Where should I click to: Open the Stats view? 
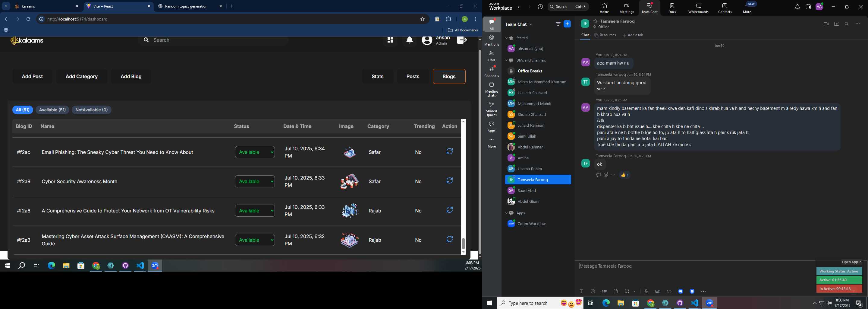(x=377, y=77)
